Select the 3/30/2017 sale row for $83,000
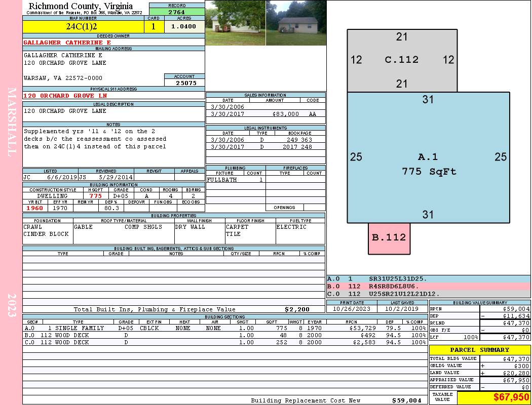Screen dimensions: 532x405 pos(265,114)
